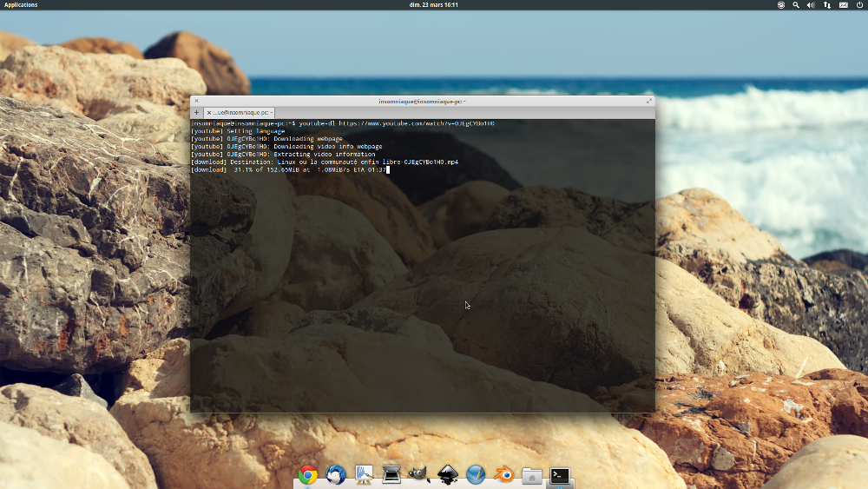The image size is (868, 489).
Task: Open the sound volume indicator
Action: click(x=811, y=5)
